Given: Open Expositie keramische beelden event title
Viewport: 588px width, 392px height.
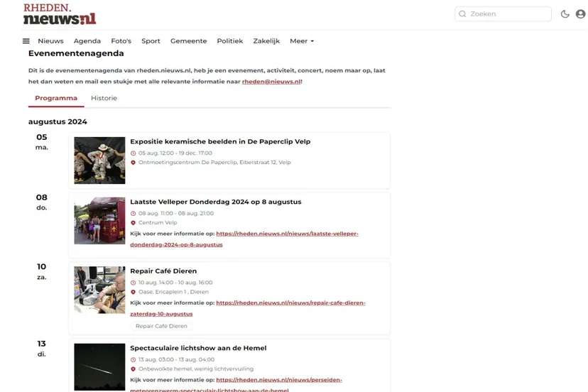Looking at the screenshot, I should tap(220, 141).
